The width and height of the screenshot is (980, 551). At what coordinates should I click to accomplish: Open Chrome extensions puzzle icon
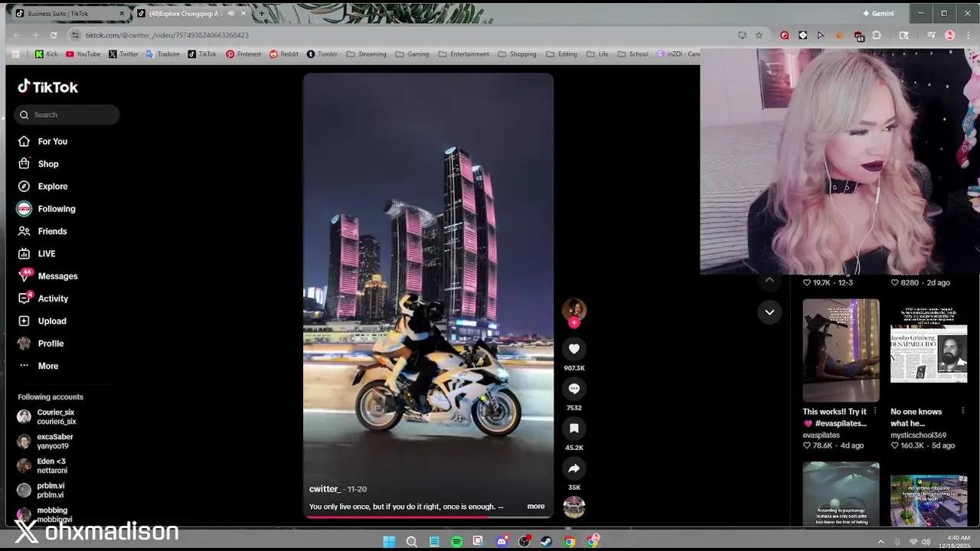(877, 35)
